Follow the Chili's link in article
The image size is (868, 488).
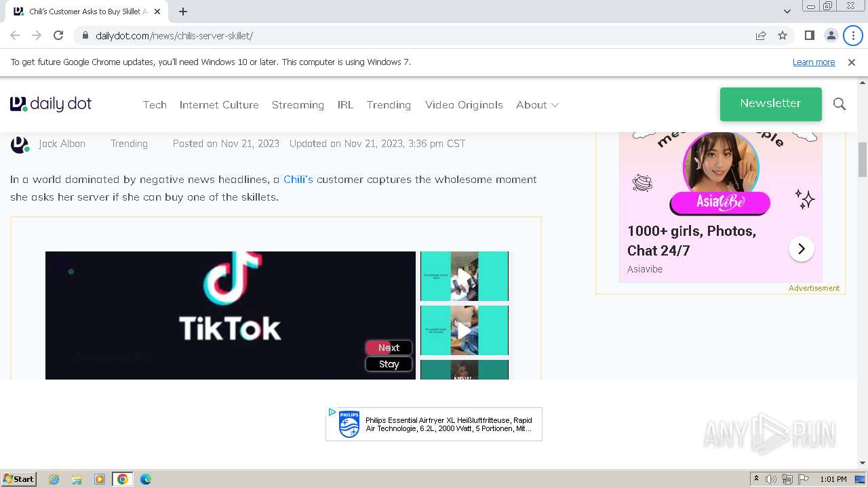point(298,180)
